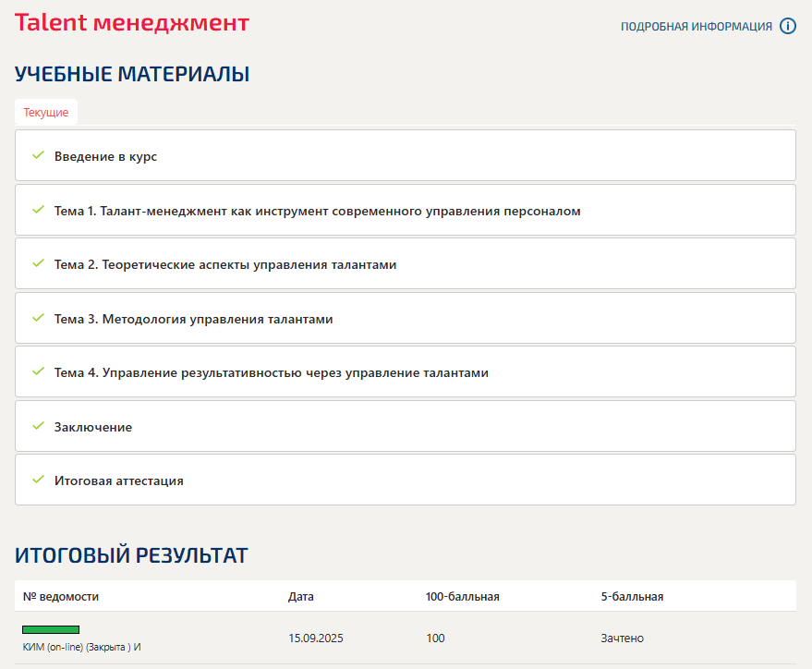
Task: Click the score 100 cell
Action: tap(435, 638)
